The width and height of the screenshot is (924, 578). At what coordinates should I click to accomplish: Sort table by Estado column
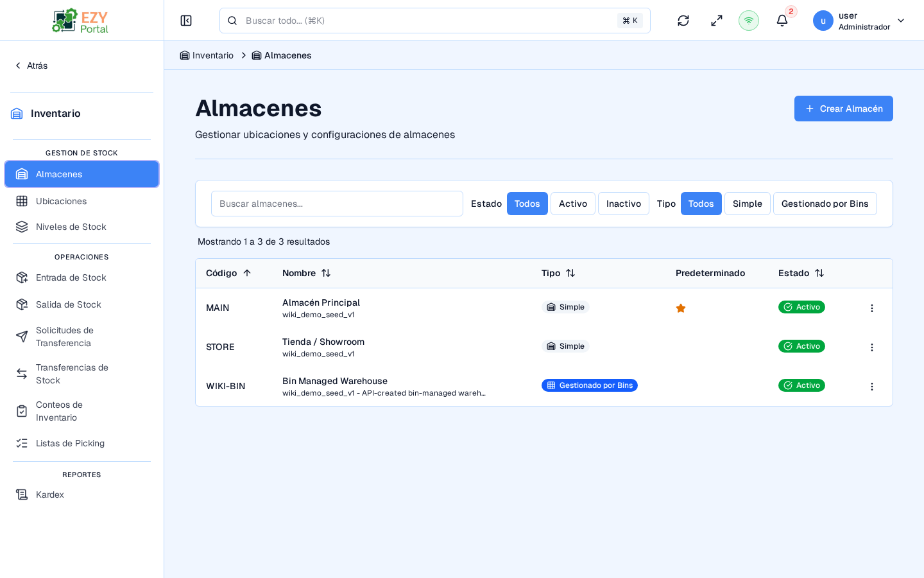tap(801, 273)
